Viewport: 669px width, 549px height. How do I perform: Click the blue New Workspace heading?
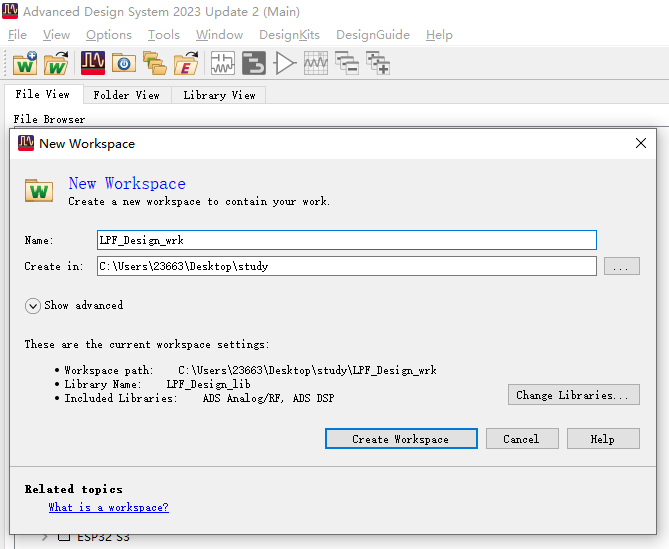(x=127, y=183)
